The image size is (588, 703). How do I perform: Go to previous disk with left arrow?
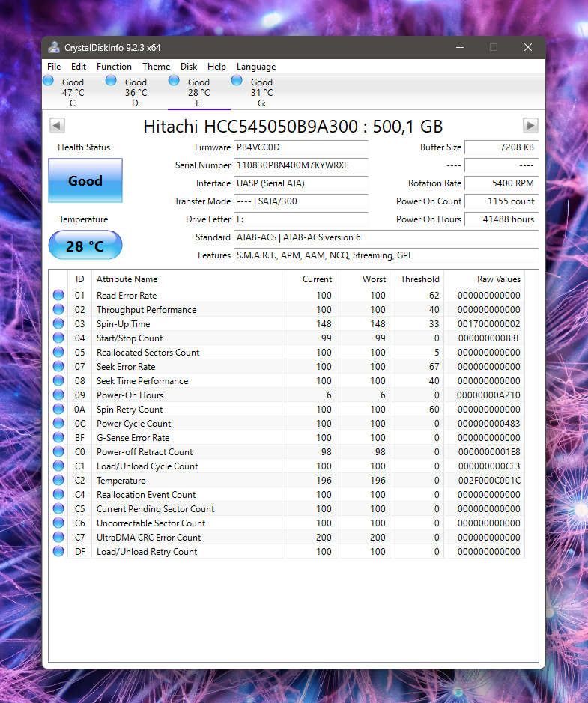tap(57, 126)
